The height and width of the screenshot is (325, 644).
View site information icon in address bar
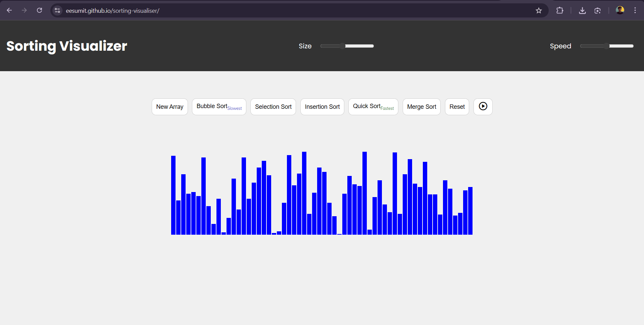tap(57, 10)
